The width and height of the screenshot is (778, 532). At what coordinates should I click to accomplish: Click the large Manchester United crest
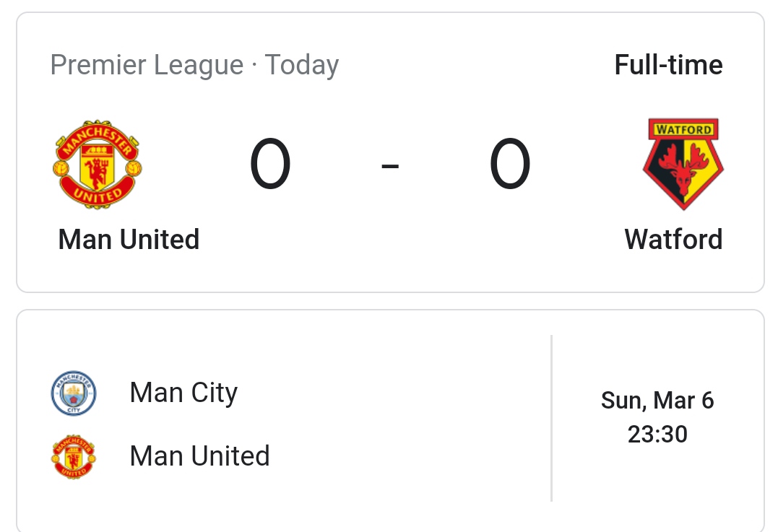[98, 164]
